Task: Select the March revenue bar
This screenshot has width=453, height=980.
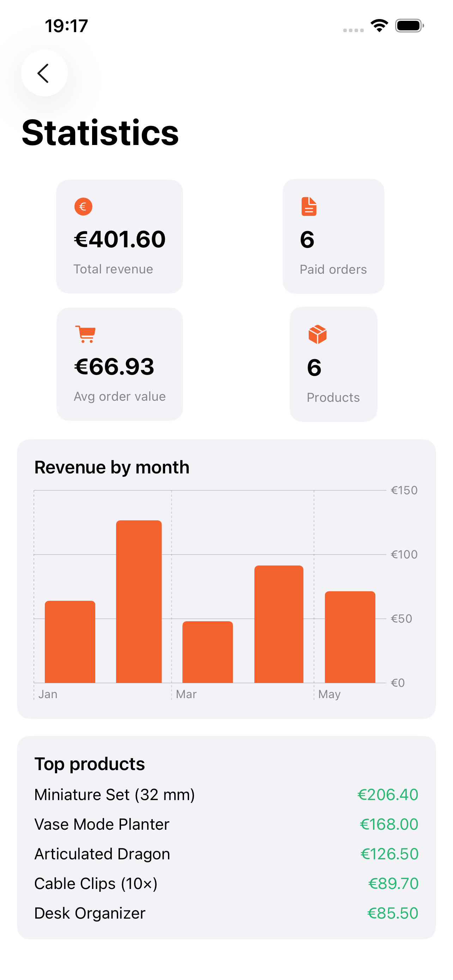Action: [x=208, y=652]
